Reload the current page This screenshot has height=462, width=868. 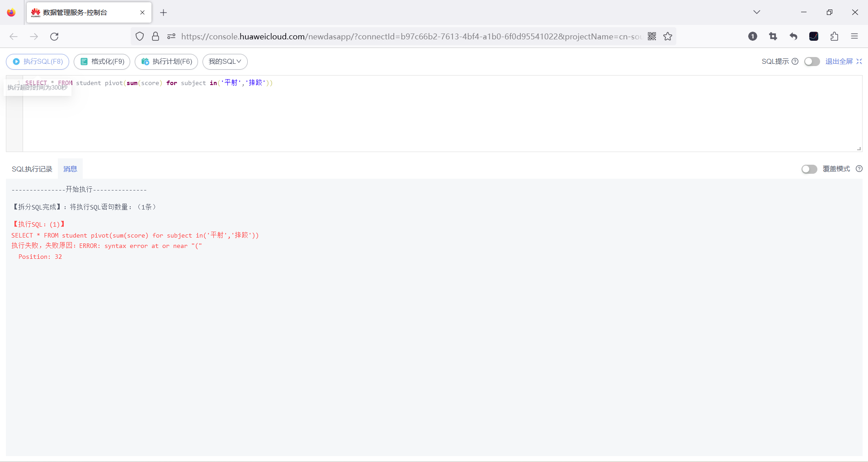[54, 37]
